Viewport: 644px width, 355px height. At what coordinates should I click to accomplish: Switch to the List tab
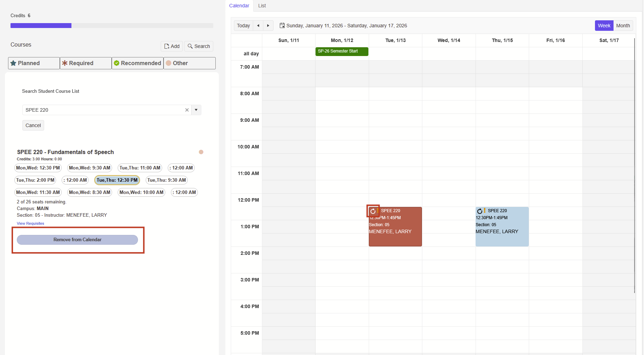[262, 6]
